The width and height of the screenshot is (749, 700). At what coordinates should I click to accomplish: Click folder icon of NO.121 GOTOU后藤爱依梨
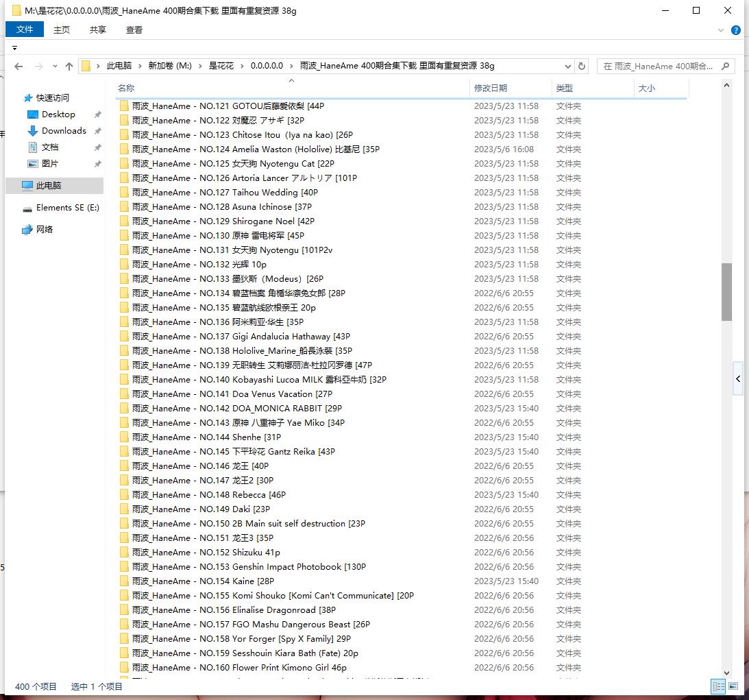tap(124, 106)
